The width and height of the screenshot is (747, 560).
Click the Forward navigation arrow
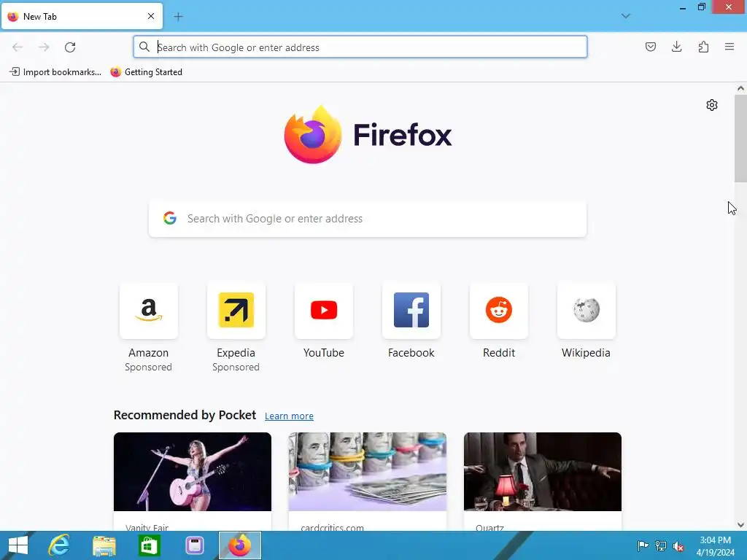[44, 47]
